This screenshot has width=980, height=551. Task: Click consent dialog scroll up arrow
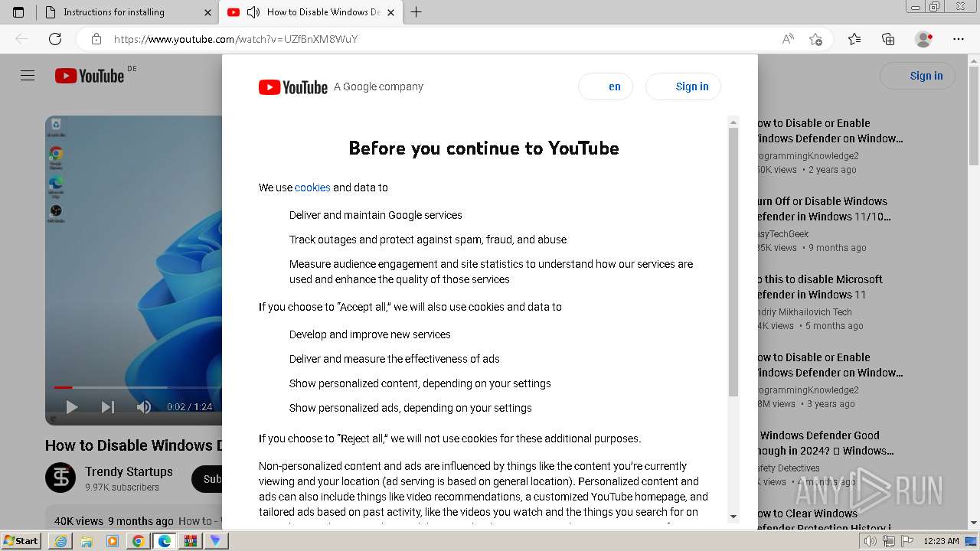coord(733,122)
